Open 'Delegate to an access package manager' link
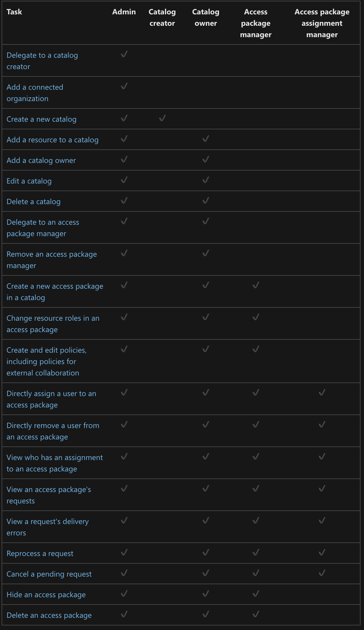 click(43, 228)
